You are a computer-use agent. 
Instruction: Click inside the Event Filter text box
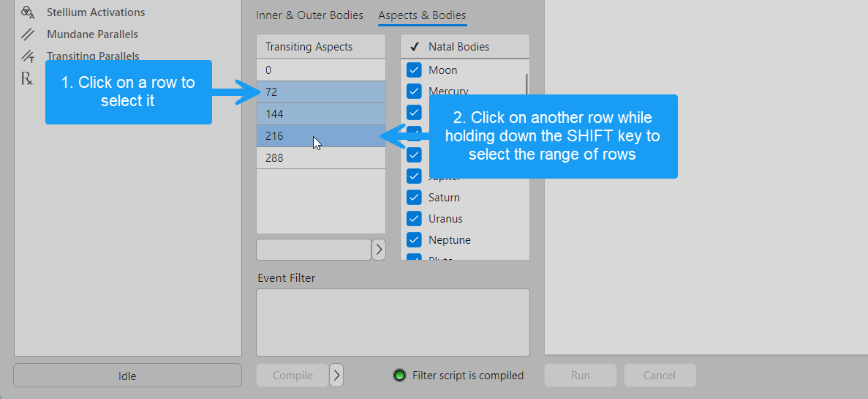pos(393,323)
